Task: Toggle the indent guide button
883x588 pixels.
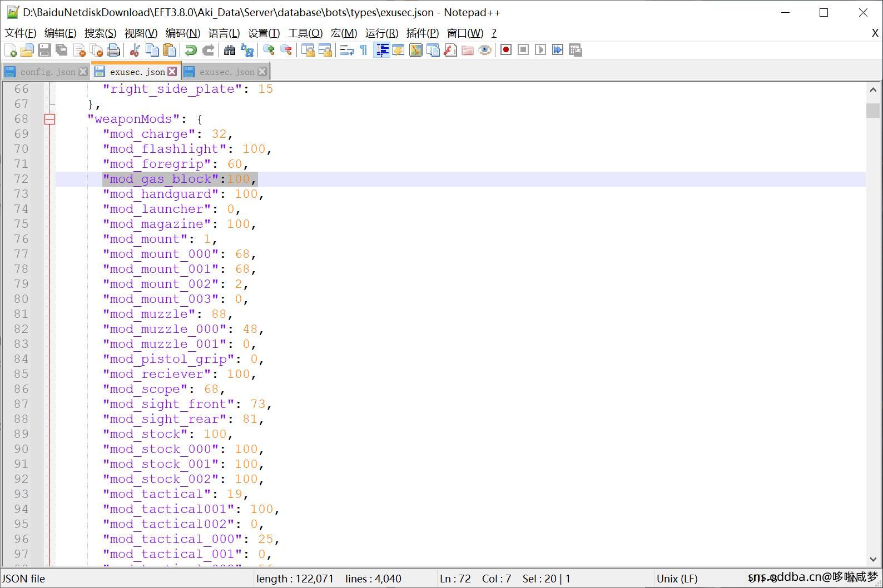Action: (x=382, y=50)
